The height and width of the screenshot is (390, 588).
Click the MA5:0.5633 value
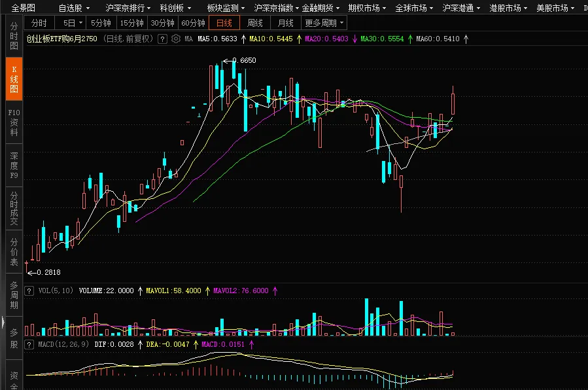click(x=217, y=39)
